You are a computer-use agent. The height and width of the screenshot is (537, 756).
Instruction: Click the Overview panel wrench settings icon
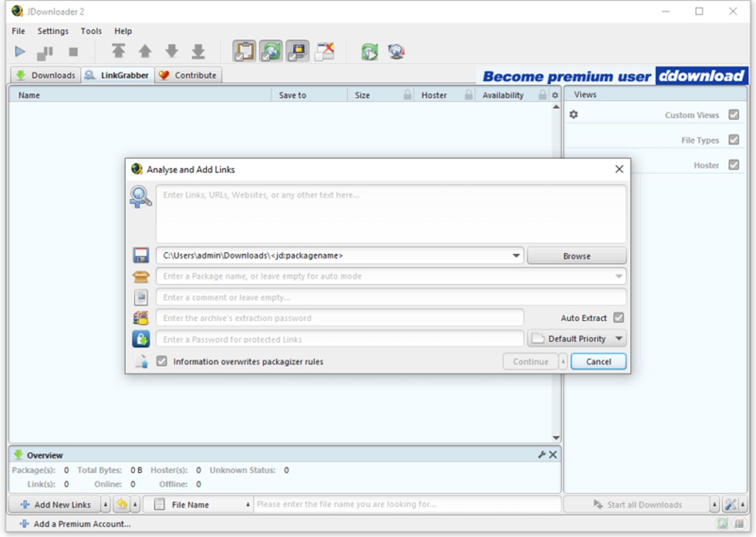pyautogui.click(x=542, y=455)
